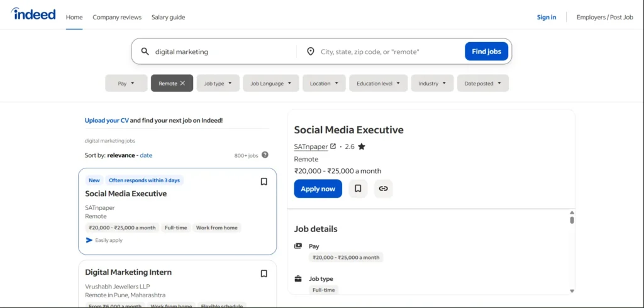Remove the Remote filter
644x308 pixels.
[182, 83]
